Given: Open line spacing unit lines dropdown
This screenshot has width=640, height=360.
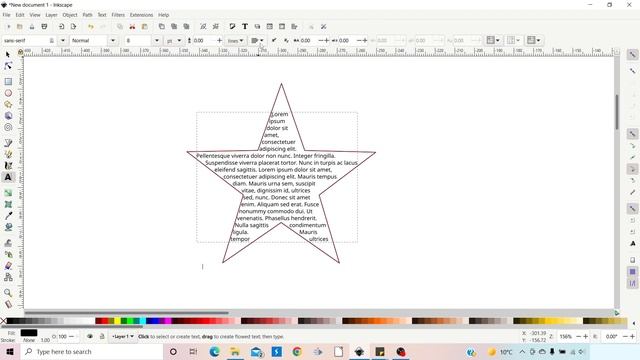Looking at the screenshot, I should pyautogui.click(x=236, y=40).
